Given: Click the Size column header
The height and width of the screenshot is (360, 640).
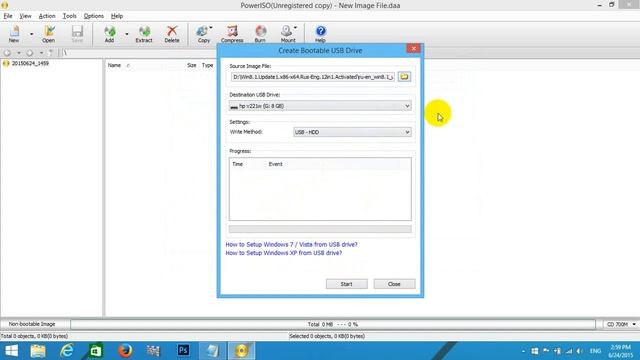Looking at the screenshot, I should pyautogui.click(x=192, y=65).
